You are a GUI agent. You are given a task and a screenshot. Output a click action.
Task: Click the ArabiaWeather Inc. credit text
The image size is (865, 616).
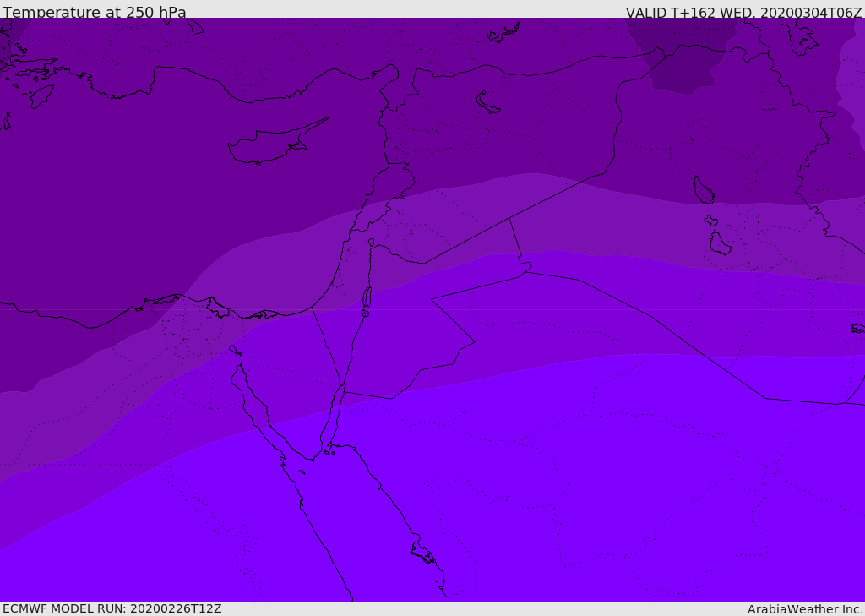804,609
